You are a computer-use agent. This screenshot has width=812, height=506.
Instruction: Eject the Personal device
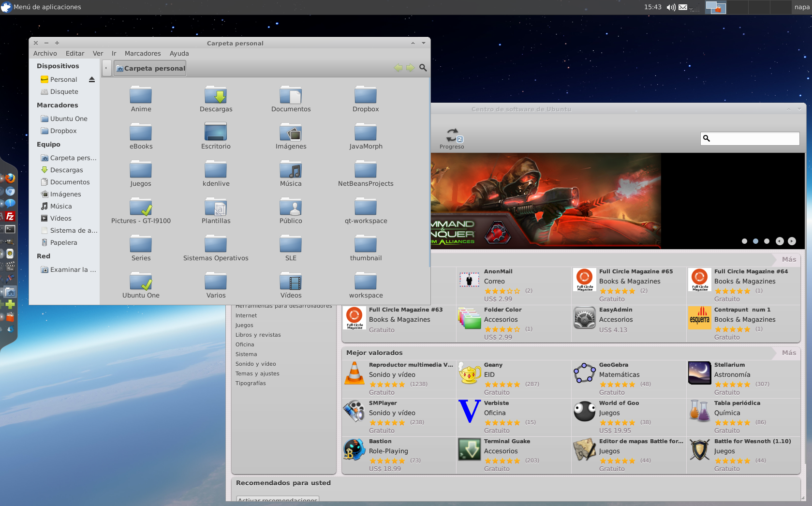coord(92,79)
